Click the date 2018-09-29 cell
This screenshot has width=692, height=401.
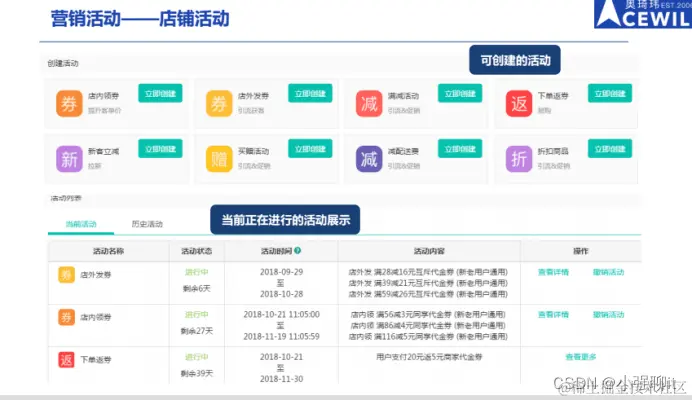click(282, 272)
